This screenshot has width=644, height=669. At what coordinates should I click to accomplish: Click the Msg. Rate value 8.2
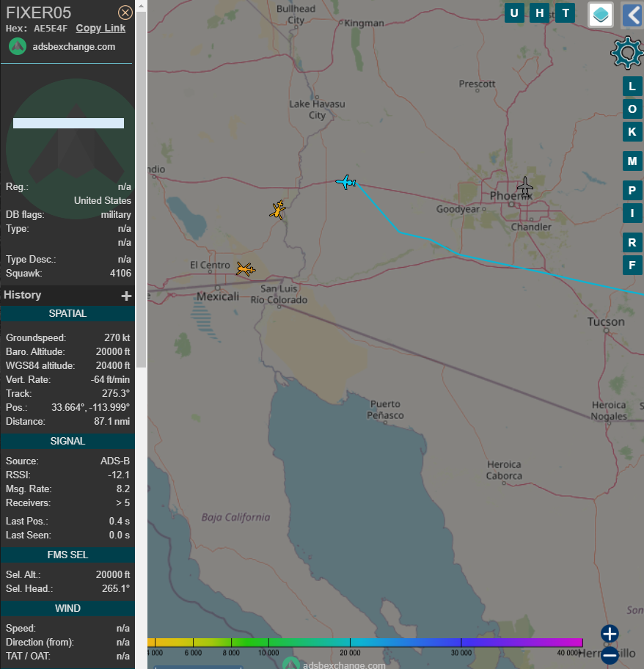point(122,489)
